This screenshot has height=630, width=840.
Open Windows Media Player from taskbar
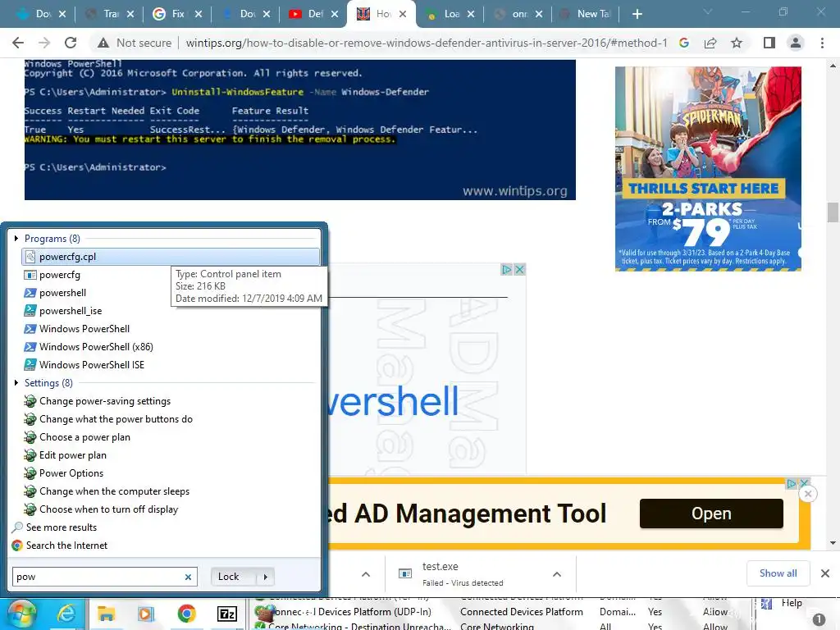click(x=146, y=614)
